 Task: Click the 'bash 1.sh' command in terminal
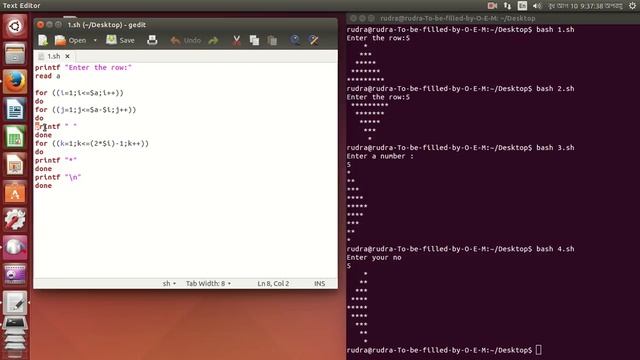pyautogui.click(x=555, y=29)
